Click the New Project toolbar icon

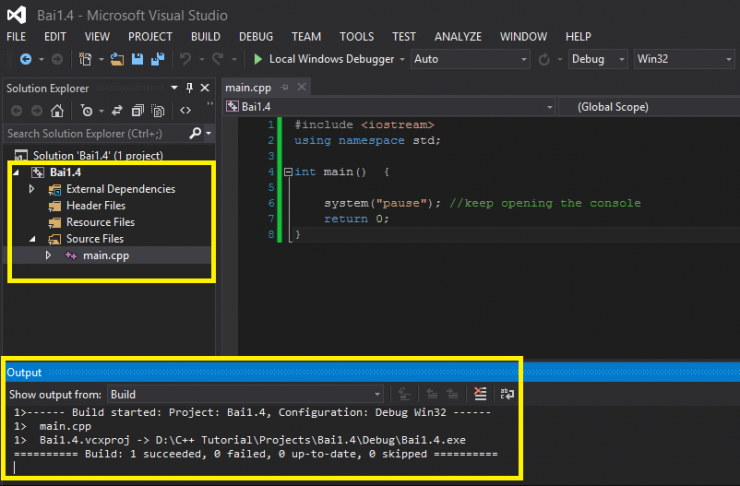coord(85,59)
